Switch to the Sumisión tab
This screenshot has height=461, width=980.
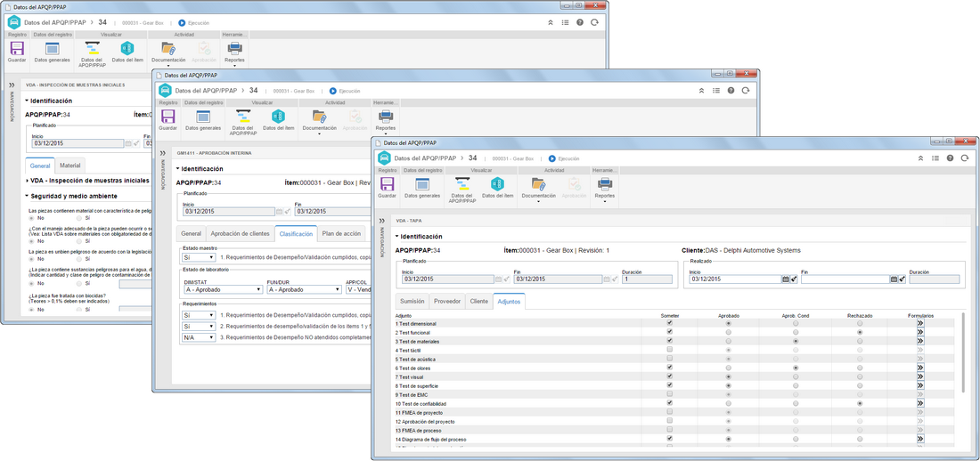[x=412, y=301]
